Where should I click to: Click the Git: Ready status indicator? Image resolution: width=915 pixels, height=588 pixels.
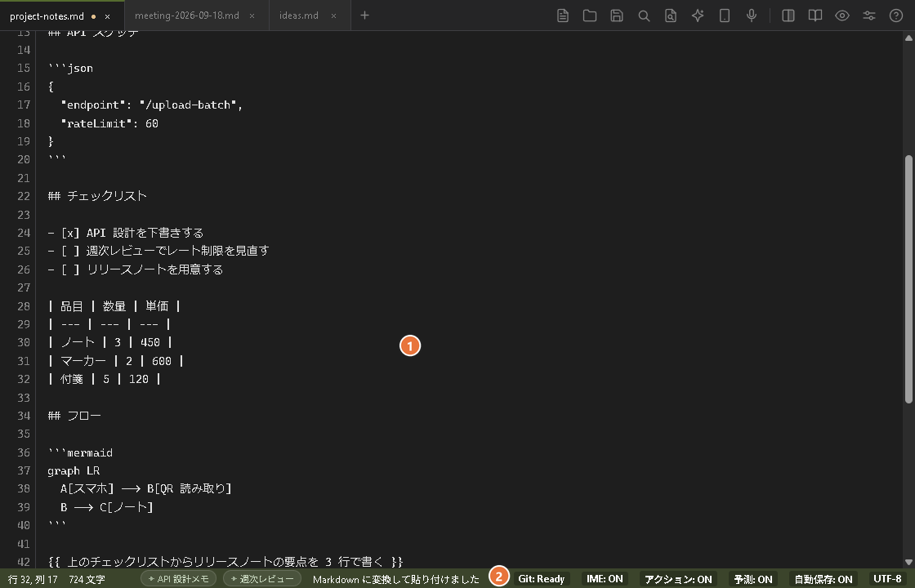pyautogui.click(x=541, y=579)
